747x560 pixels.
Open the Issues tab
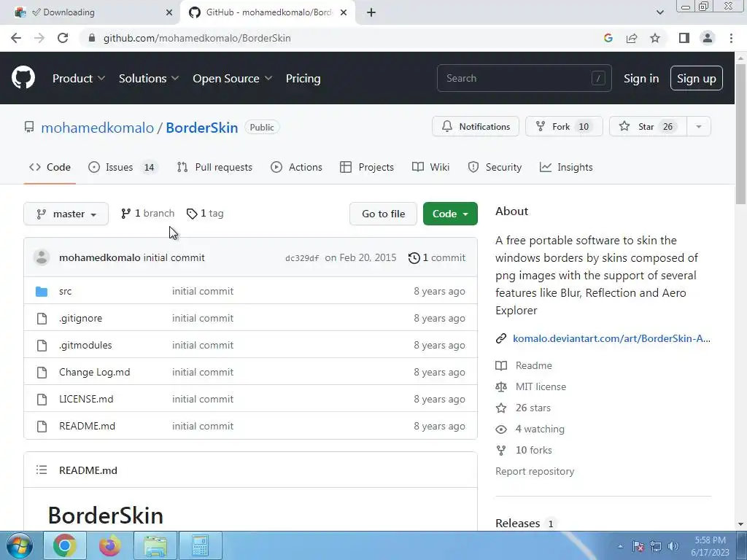[123, 167]
